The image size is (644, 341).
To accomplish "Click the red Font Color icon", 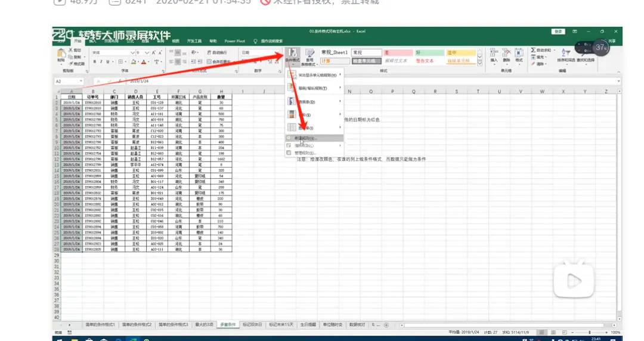I will point(144,61).
